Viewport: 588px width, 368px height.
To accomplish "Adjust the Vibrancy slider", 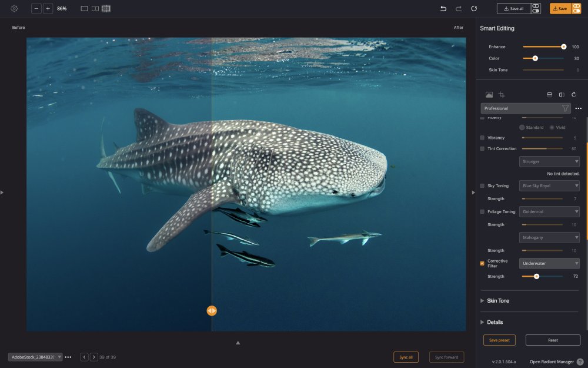I will coord(542,138).
